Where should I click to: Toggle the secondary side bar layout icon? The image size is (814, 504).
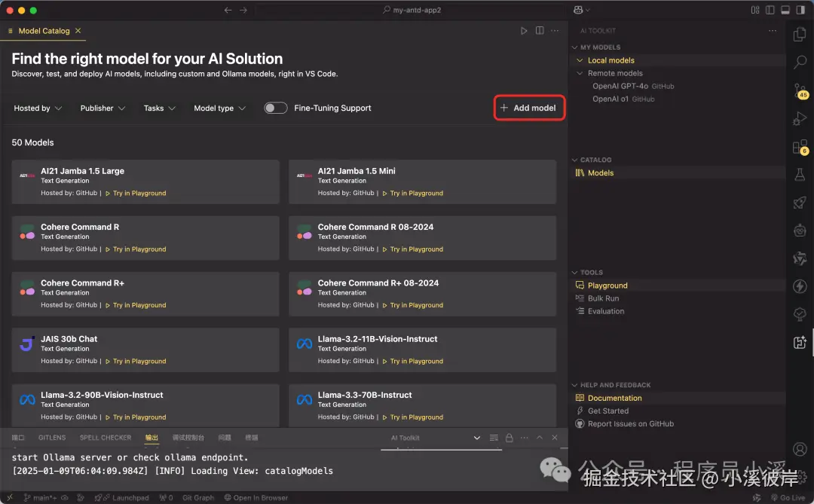coord(800,10)
